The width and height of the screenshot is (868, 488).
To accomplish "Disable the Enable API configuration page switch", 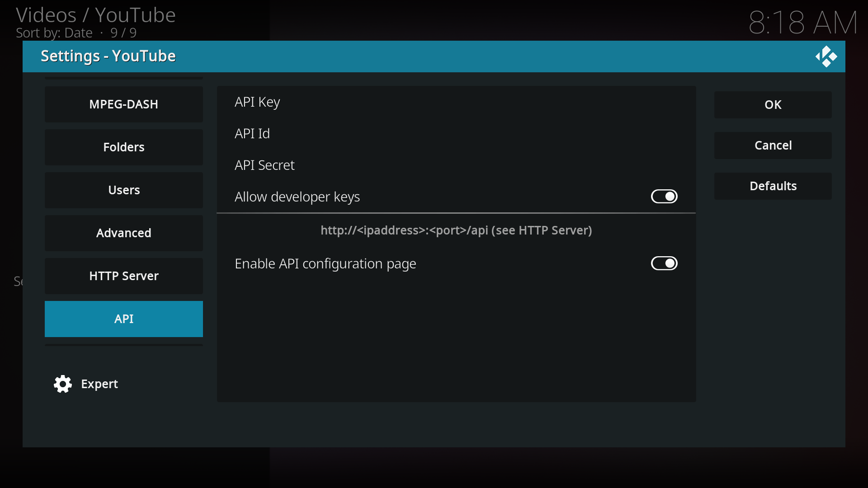I will 664,263.
